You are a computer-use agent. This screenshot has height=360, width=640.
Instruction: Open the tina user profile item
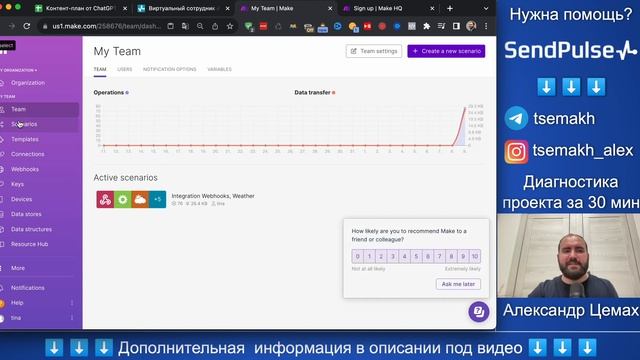point(16,318)
